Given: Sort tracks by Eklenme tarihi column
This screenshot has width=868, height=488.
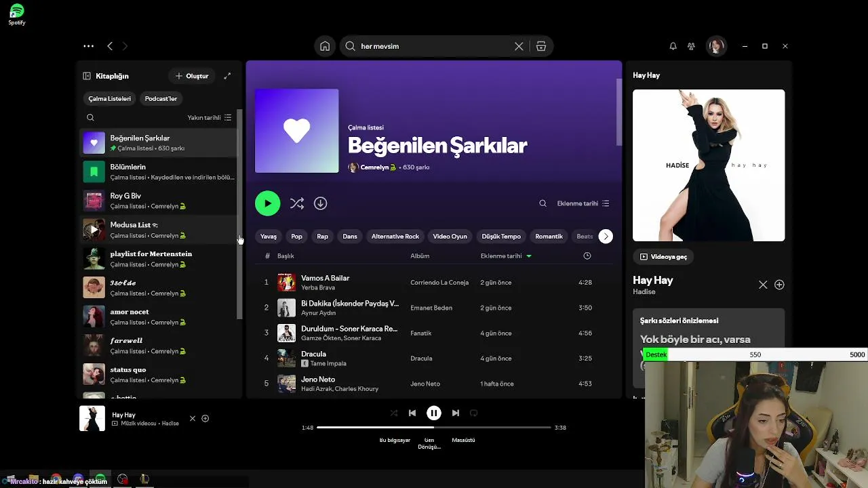Looking at the screenshot, I should tap(506, 256).
